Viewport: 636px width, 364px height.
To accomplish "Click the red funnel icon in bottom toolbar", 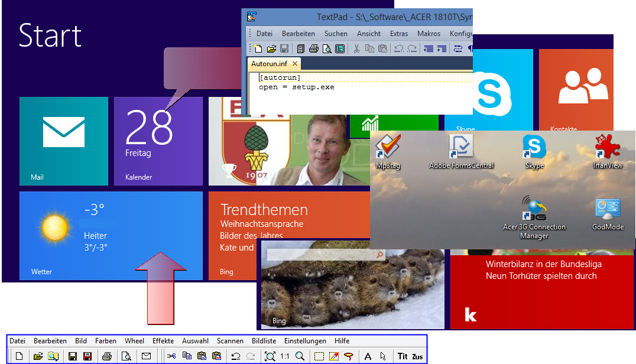I will tap(348, 356).
